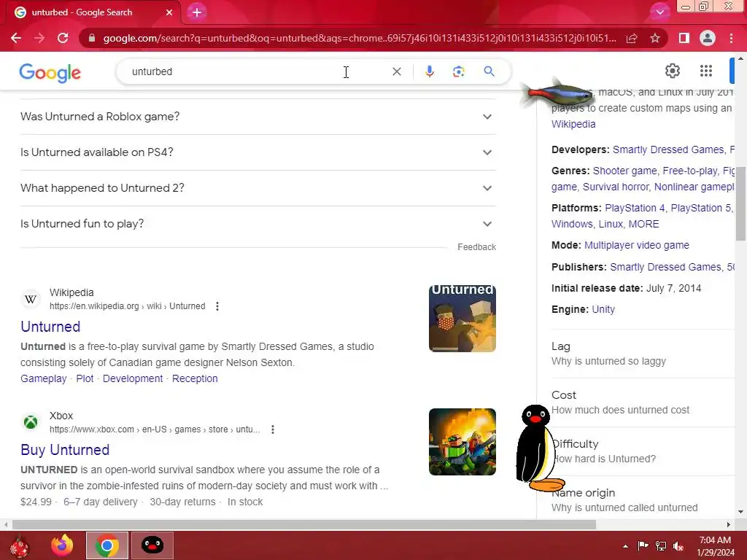The height and width of the screenshot is (560, 747).
Task: Reload the current page
Action: click(x=63, y=38)
